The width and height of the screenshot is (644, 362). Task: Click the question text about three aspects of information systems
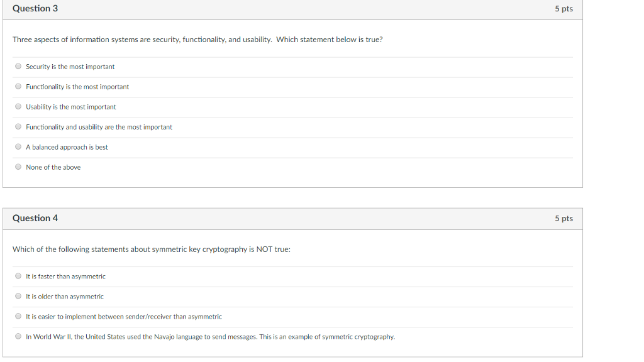197,40
